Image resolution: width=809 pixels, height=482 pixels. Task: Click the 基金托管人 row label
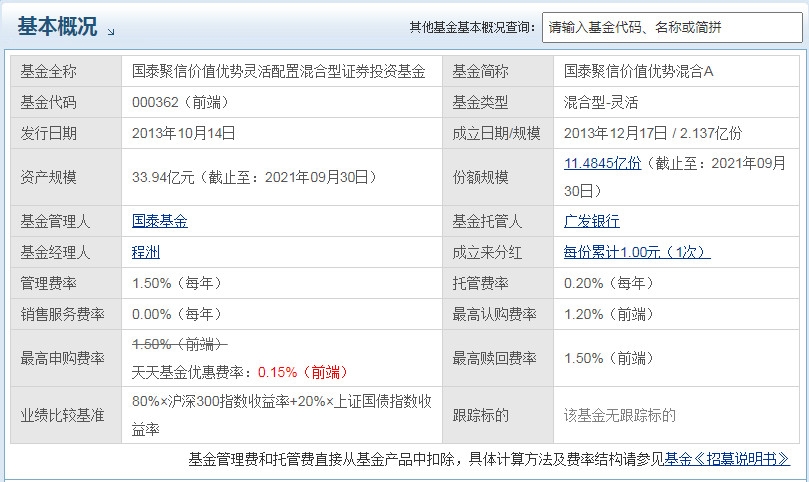pyautogui.click(x=487, y=221)
